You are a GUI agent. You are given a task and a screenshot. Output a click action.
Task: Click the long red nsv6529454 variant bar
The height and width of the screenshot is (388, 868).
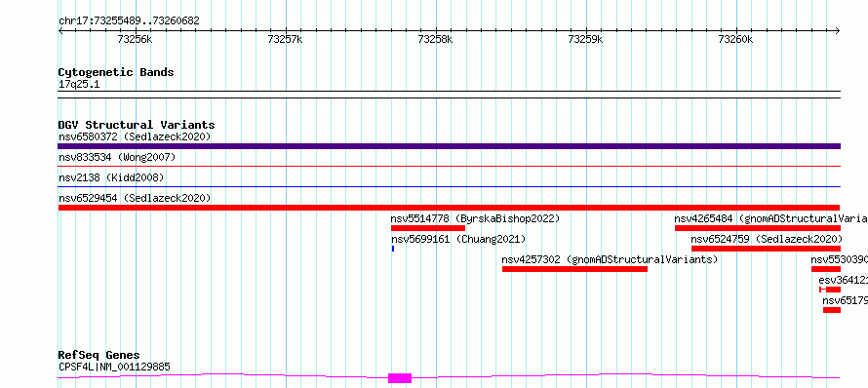(x=449, y=208)
